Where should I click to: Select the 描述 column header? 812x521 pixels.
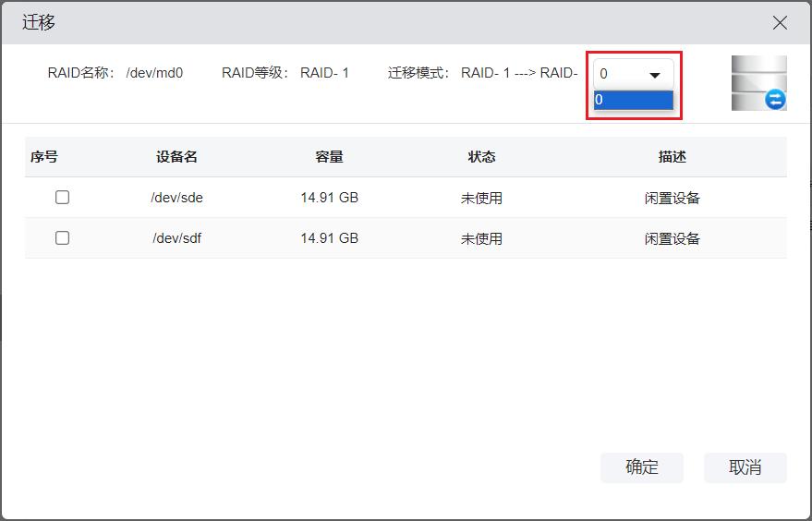tap(672, 157)
